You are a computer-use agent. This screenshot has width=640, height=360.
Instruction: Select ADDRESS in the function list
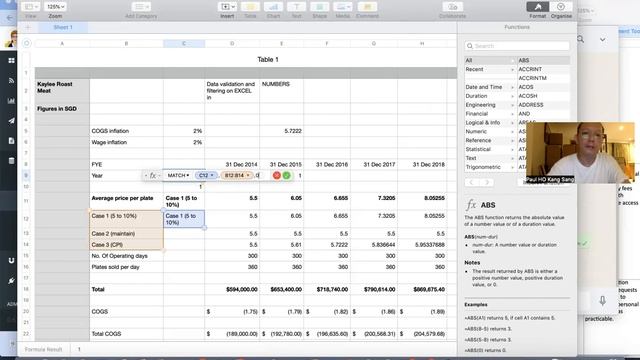point(543,105)
